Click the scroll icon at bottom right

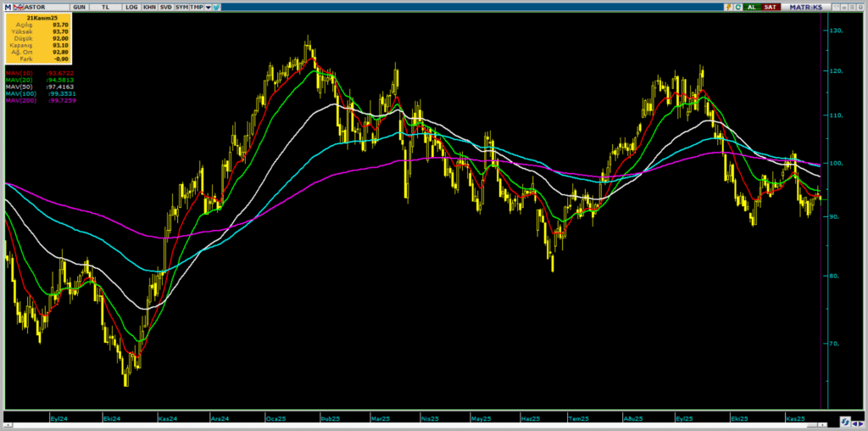pos(846,421)
